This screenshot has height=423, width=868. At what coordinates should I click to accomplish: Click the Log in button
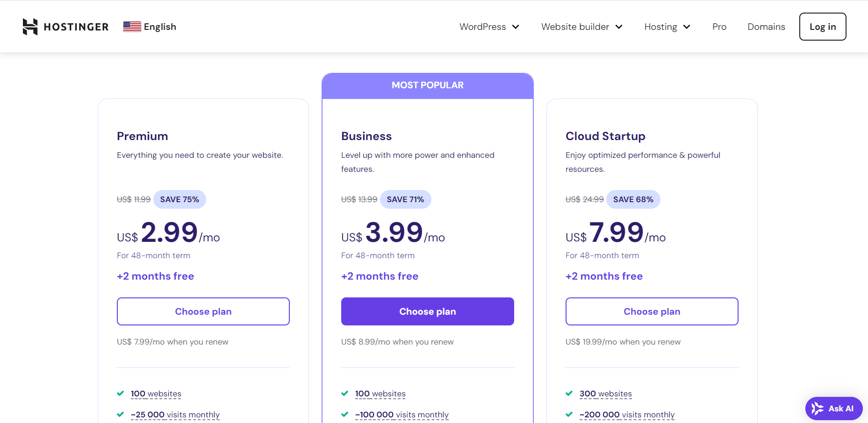coord(822,27)
